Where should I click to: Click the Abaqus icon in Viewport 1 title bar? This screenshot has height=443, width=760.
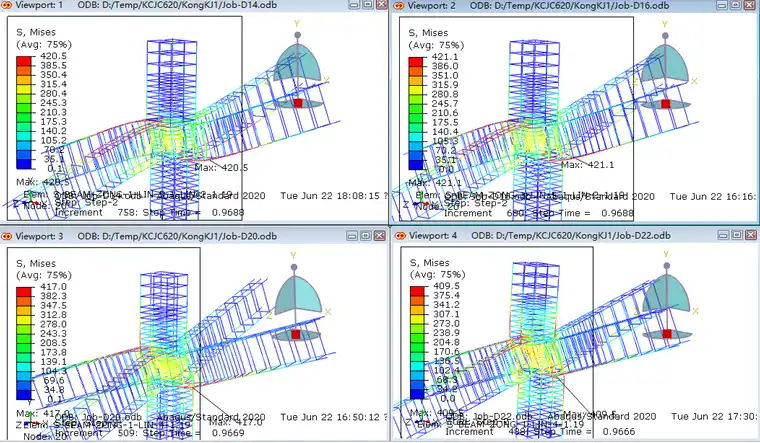pyautogui.click(x=6, y=5)
